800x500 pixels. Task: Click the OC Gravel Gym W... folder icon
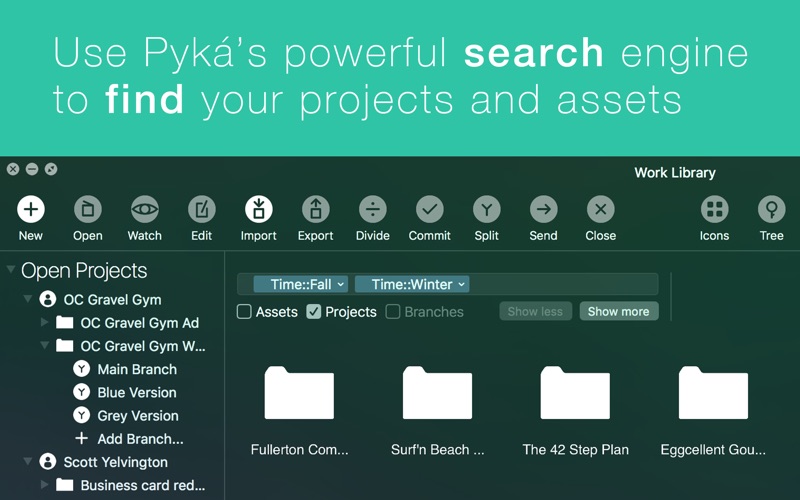pos(65,345)
